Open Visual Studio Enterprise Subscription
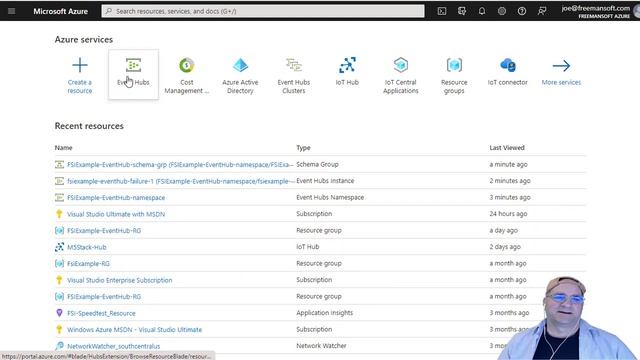 [x=120, y=280]
